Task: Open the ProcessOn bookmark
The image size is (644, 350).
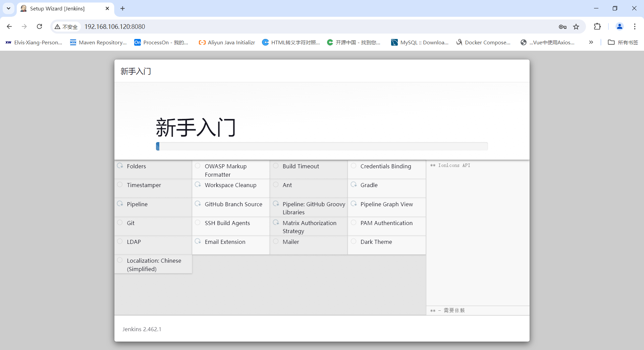Action: [161, 42]
